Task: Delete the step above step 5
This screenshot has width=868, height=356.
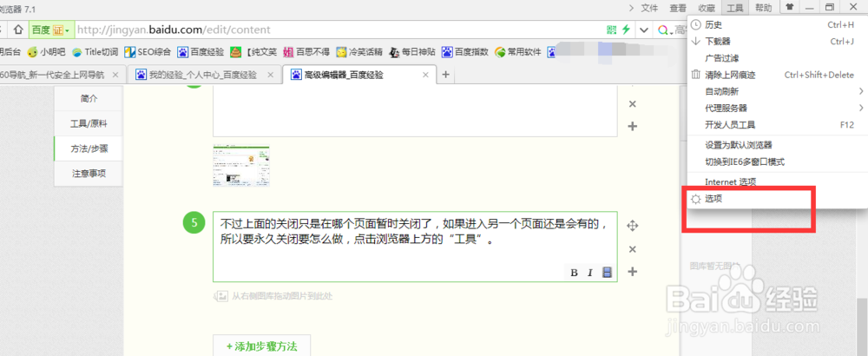Action: (x=632, y=104)
